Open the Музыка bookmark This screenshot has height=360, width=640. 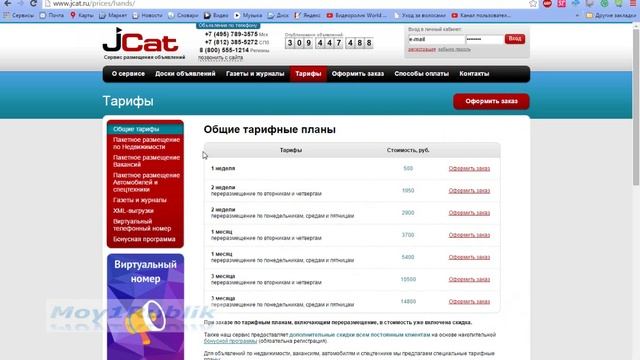click(x=248, y=16)
